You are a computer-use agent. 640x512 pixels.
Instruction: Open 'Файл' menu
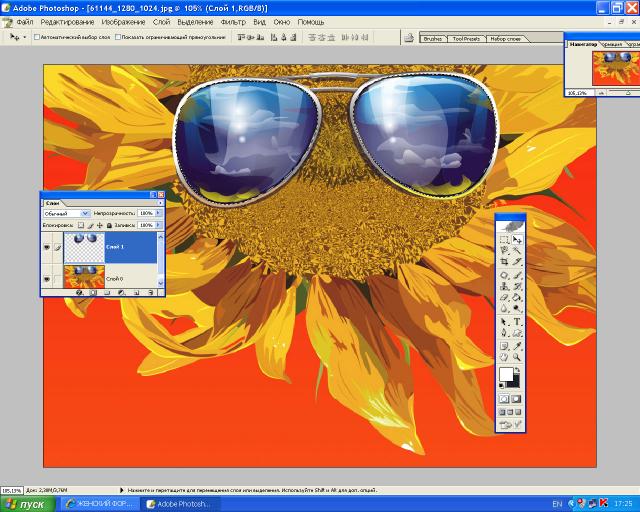[24, 22]
